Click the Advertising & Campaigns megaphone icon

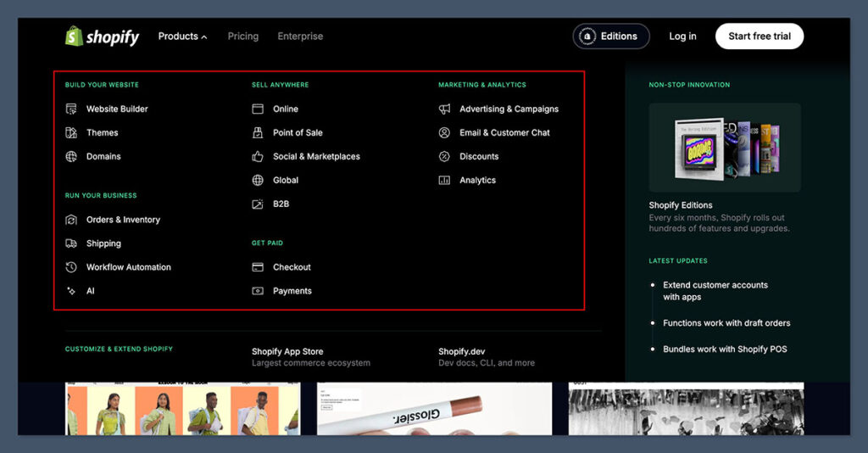[444, 109]
